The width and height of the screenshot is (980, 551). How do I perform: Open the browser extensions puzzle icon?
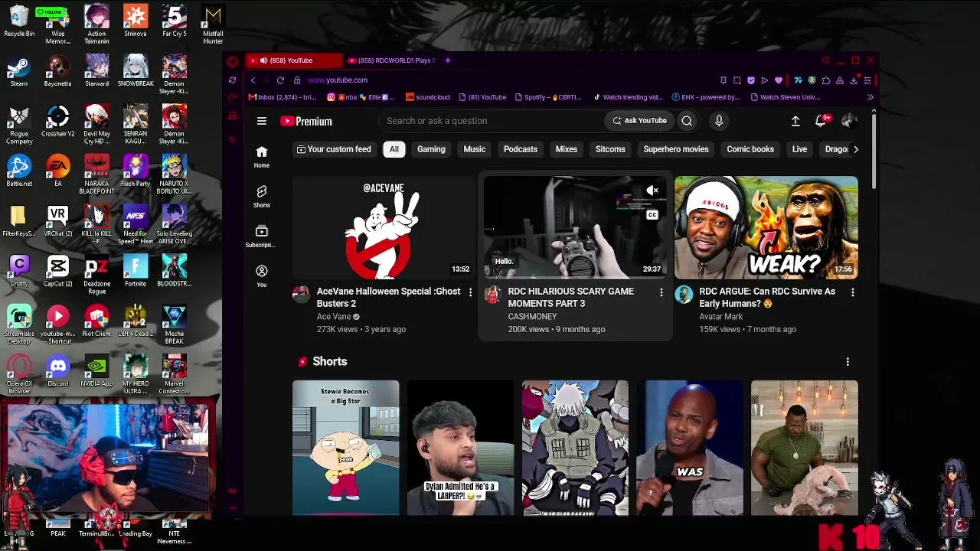click(826, 80)
